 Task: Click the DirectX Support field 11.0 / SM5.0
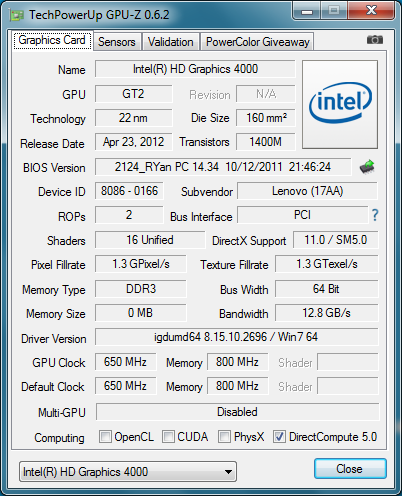click(336, 240)
